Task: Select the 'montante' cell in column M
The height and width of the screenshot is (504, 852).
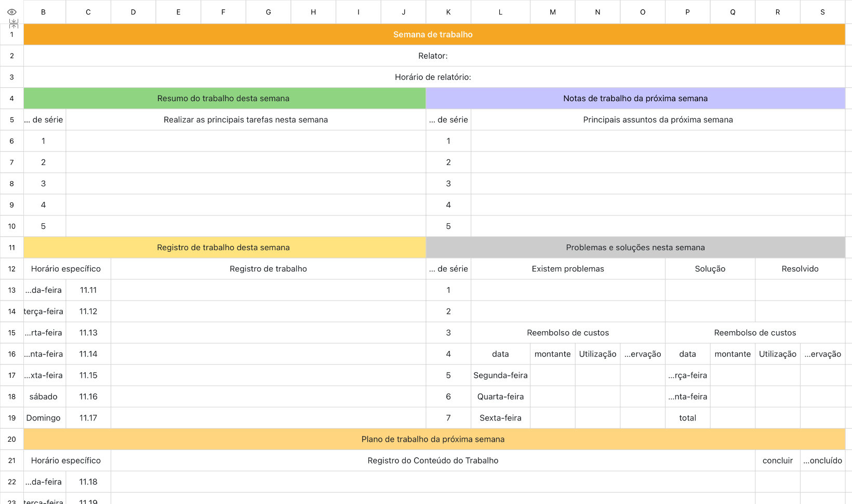Action: 553,354
